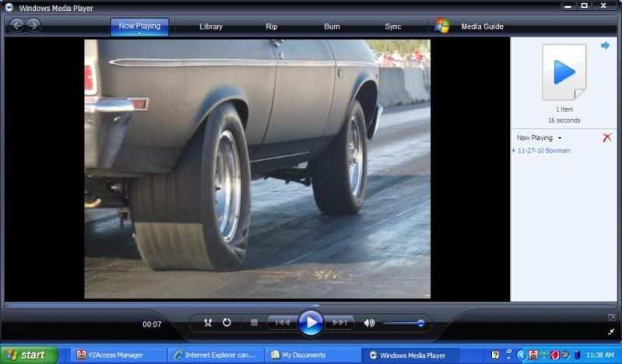
Task: Click the large Play button
Action: tap(310, 323)
